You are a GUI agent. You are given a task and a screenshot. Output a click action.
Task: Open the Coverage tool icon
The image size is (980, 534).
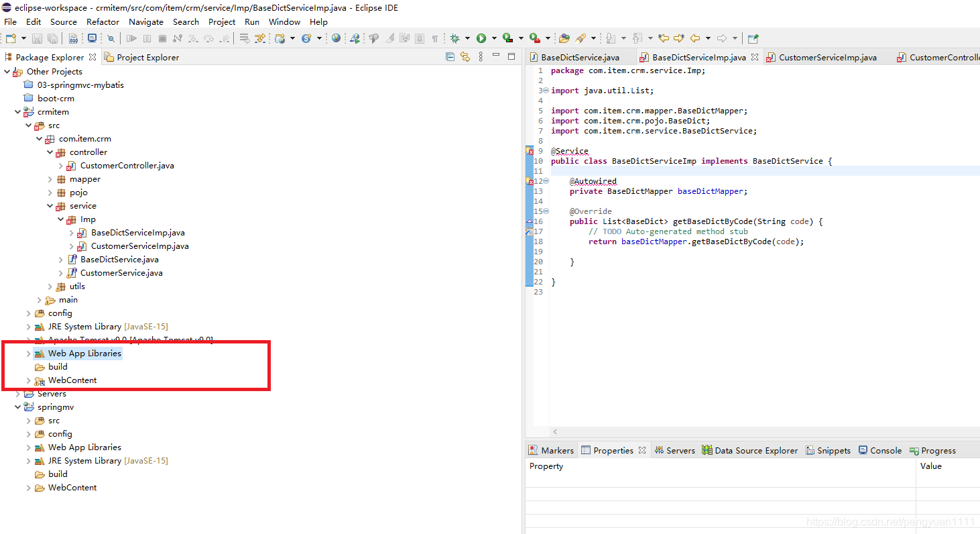pos(507,38)
